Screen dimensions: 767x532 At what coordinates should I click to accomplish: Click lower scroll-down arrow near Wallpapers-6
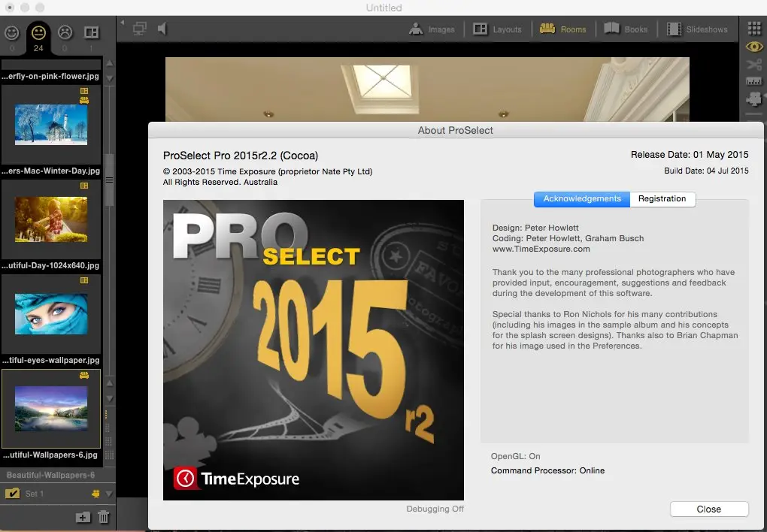[110, 398]
